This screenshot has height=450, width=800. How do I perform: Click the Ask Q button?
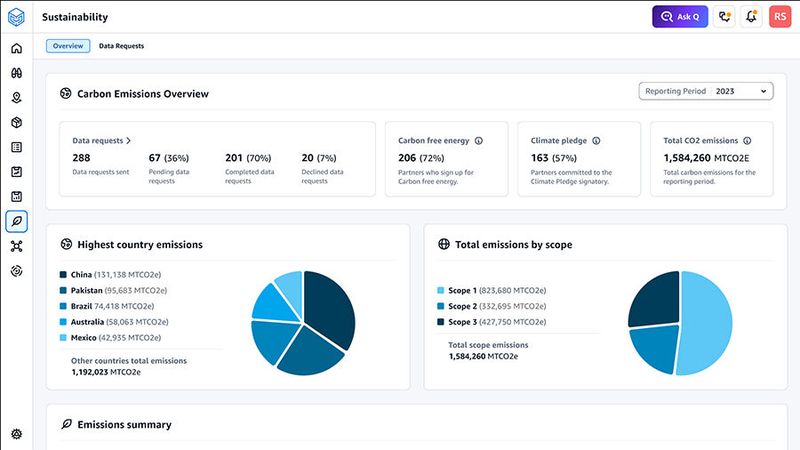click(x=680, y=17)
